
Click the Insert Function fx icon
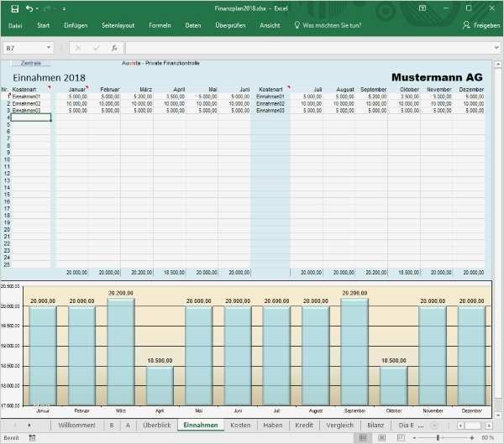click(x=113, y=48)
